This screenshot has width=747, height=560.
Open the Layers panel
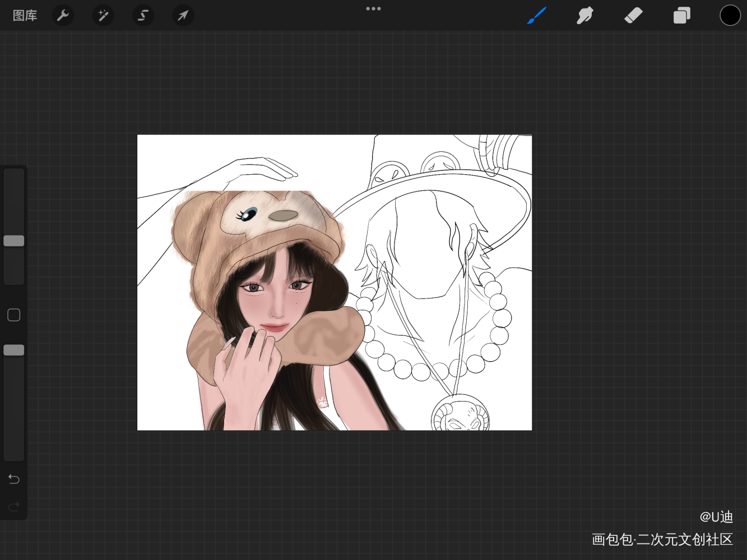pyautogui.click(x=681, y=16)
